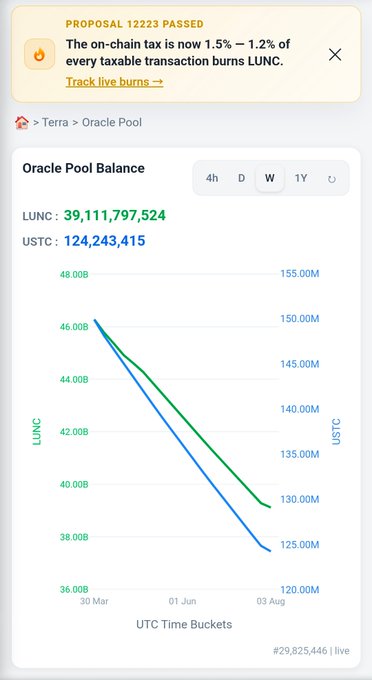The image size is (372, 680).
Task: Click the 155.00M axis label
Action: point(300,274)
